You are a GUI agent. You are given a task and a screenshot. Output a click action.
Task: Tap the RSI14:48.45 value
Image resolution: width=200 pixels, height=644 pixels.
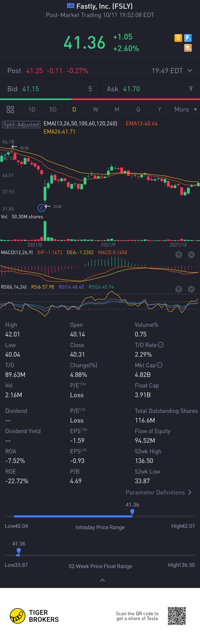click(71, 287)
